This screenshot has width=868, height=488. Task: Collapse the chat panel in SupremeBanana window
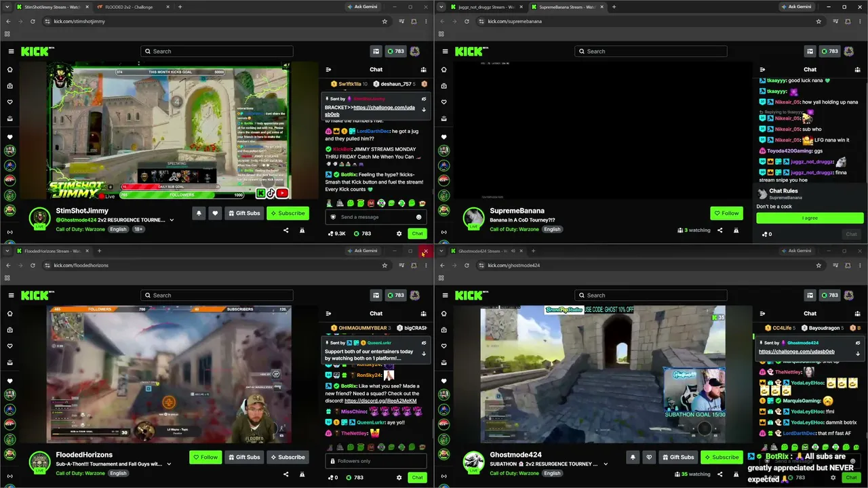762,69
